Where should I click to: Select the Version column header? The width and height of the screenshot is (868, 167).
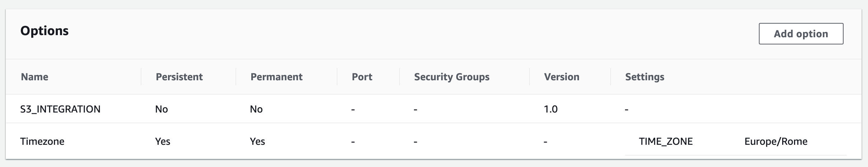[x=561, y=77]
